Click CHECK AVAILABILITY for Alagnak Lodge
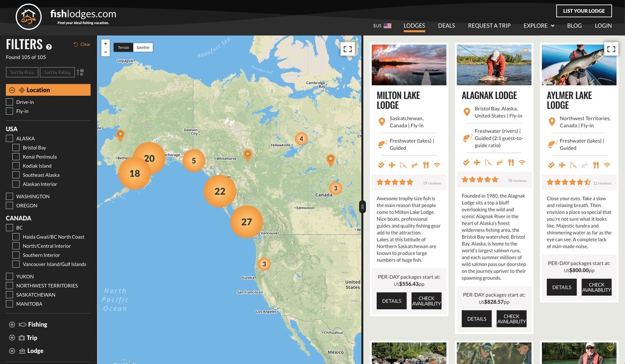Image resolution: width=625 pixels, height=364 pixels. tap(511, 319)
